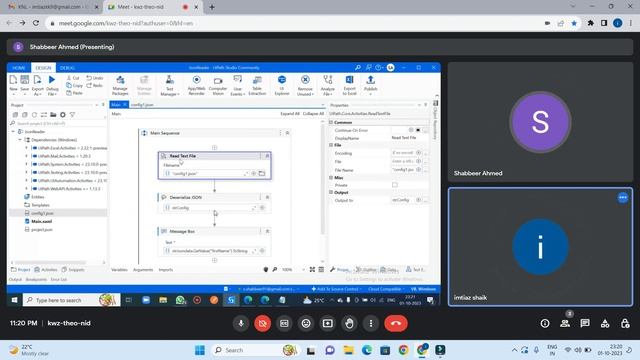
Task: Open host controls lock icon
Action: click(x=625, y=323)
